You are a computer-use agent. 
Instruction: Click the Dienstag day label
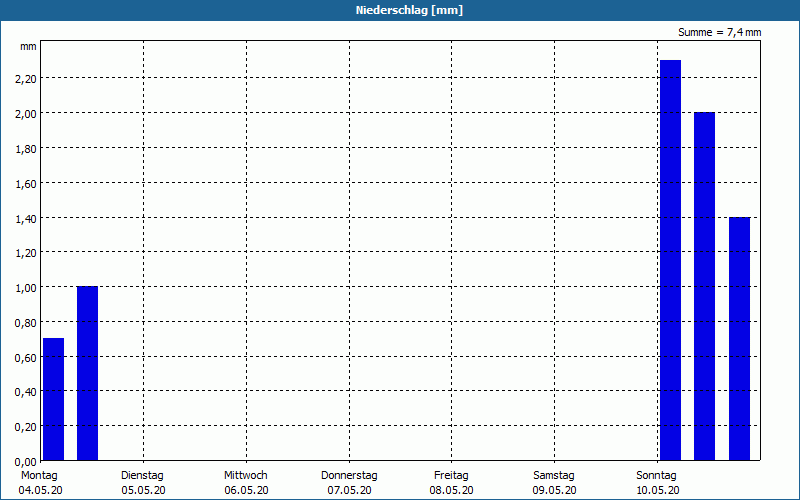(142, 476)
